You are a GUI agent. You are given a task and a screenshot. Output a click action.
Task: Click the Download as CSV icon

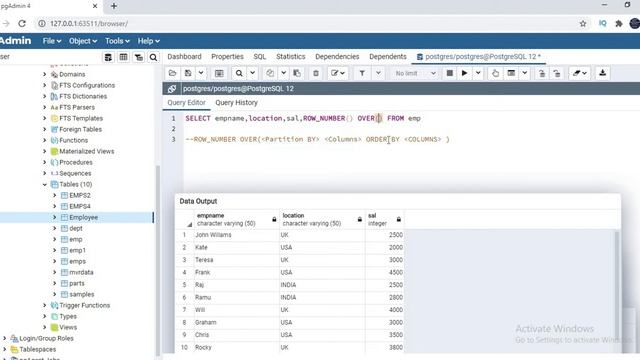coord(602,73)
